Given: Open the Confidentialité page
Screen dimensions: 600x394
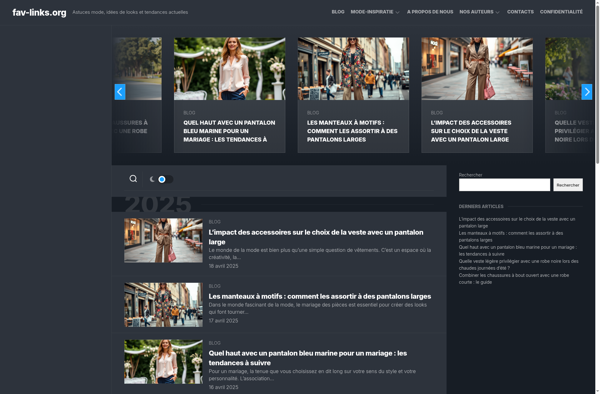Looking at the screenshot, I should pos(561,12).
